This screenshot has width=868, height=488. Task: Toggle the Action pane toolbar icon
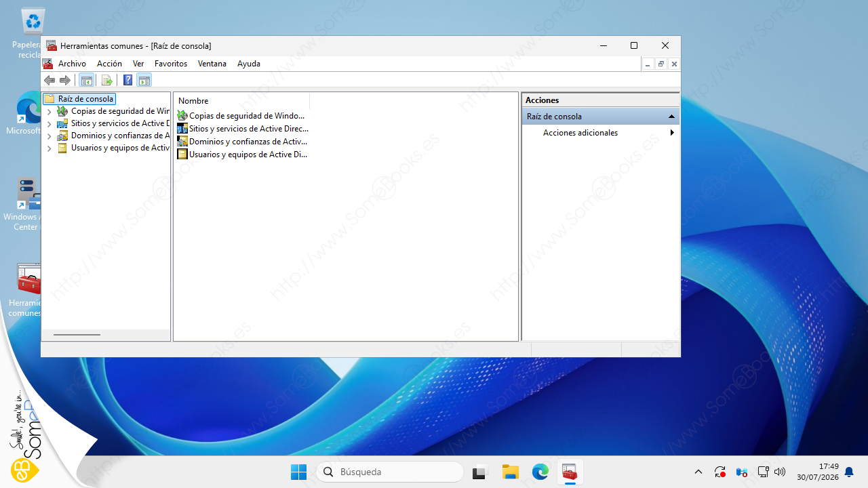144,81
